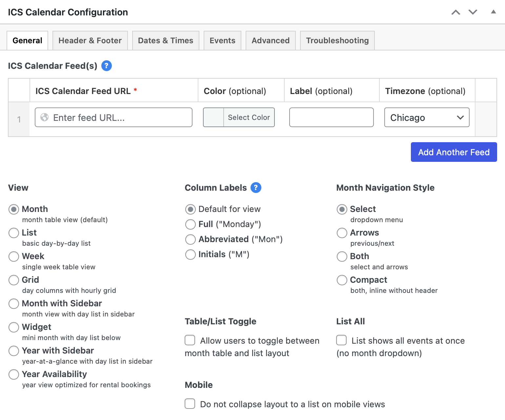The height and width of the screenshot is (420, 505).
Task: Enable Do not collapse layout on mobile
Action: (x=190, y=404)
